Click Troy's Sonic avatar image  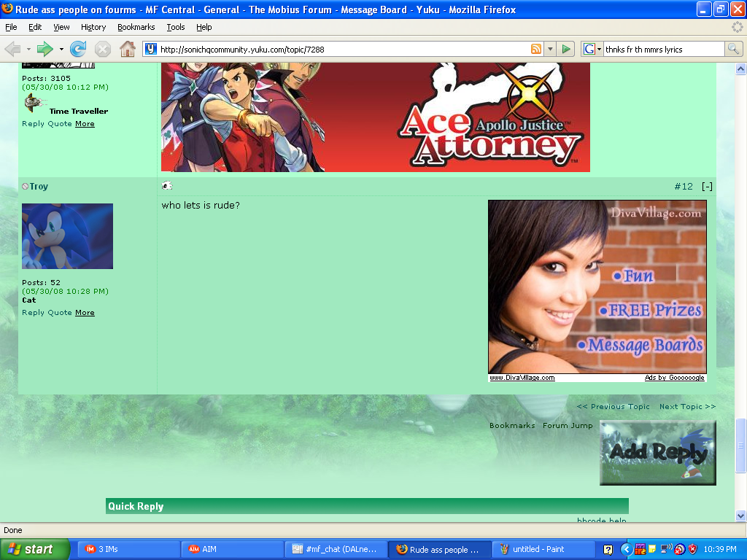[67, 236]
